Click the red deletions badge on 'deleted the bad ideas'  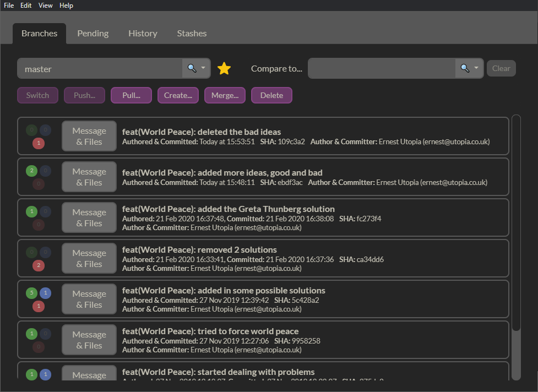[x=39, y=143]
